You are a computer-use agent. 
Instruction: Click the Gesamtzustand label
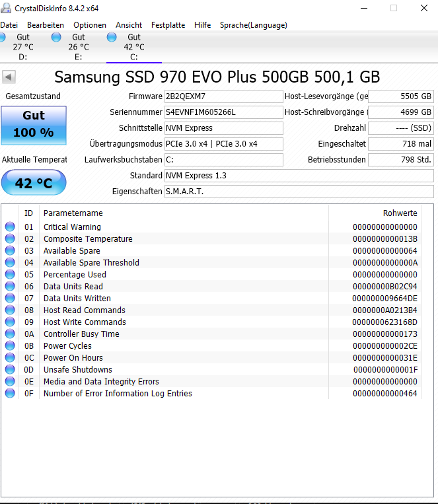pos(33,96)
